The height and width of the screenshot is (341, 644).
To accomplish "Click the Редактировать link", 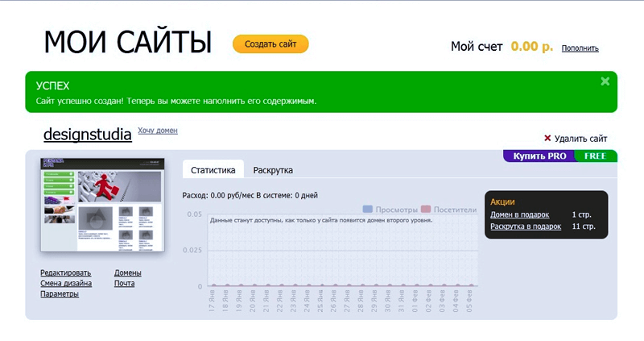I will point(66,272).
